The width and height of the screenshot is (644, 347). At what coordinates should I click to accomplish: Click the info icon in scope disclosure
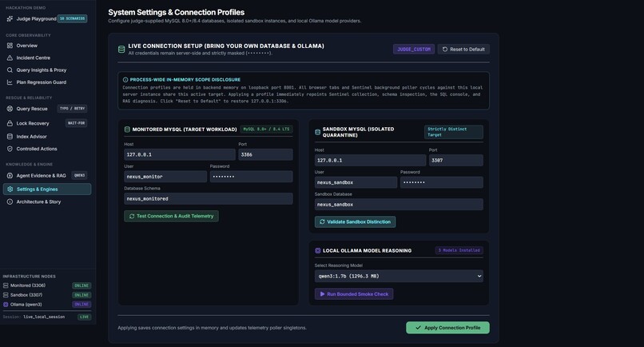pyautogui.click(x=125, y=80)
